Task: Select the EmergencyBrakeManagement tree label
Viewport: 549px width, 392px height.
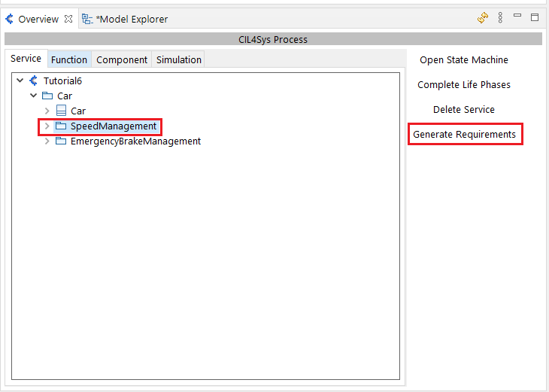Action: tap(135, 141)
